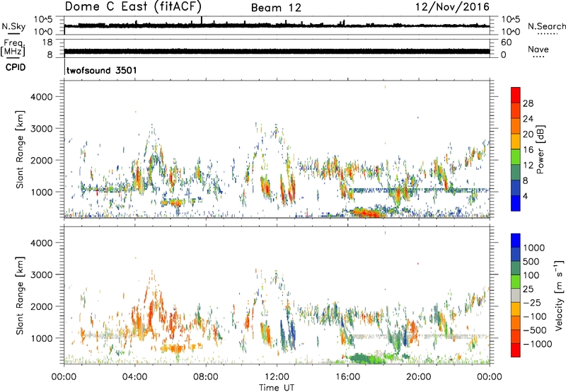Image resolution: width=566 pixels, height=392 pixels.
Task: Click the date '12/Nov/2016'
Action: (452, 7)
